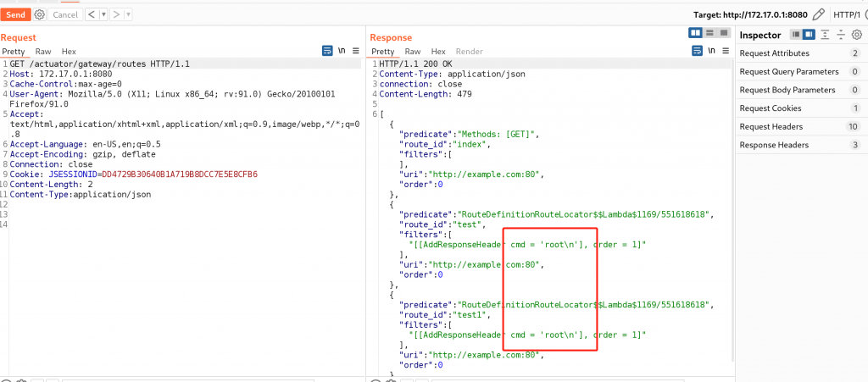Collapse all Inspector sections icon
The width and height of the screenshot is (868, 382).
pos(841,35)
